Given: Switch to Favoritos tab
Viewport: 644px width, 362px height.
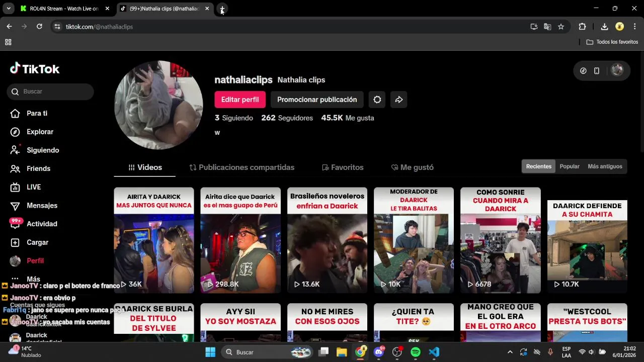Looking at the screenshot, I should 343,167.
